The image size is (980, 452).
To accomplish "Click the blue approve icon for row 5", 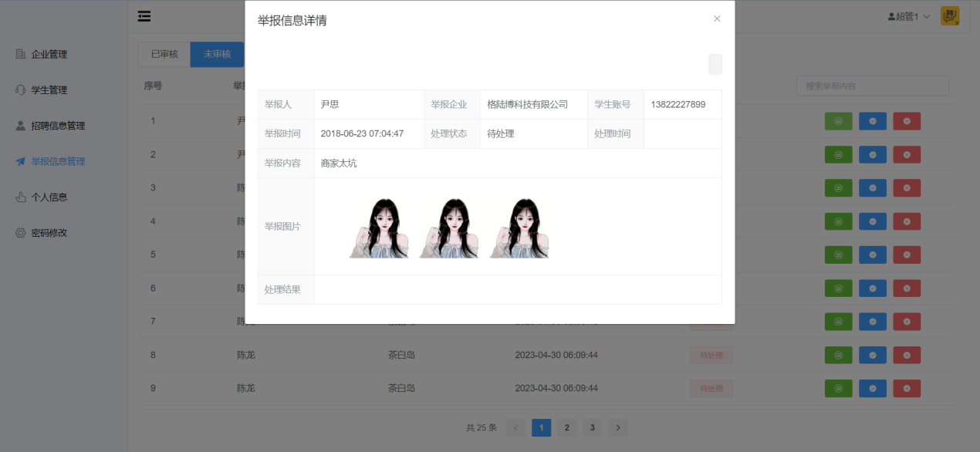I will pyautogui.click(x=873, y=255).
